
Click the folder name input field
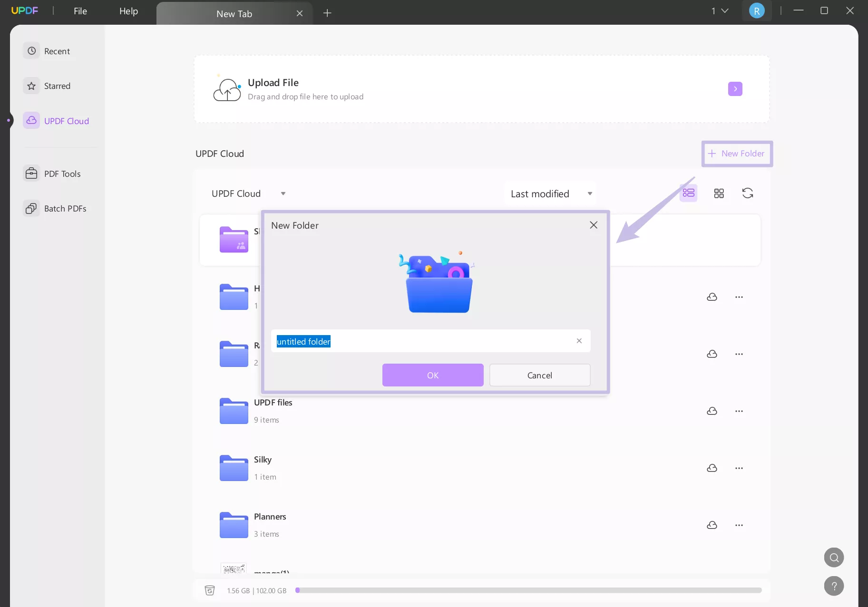(428, 341)
